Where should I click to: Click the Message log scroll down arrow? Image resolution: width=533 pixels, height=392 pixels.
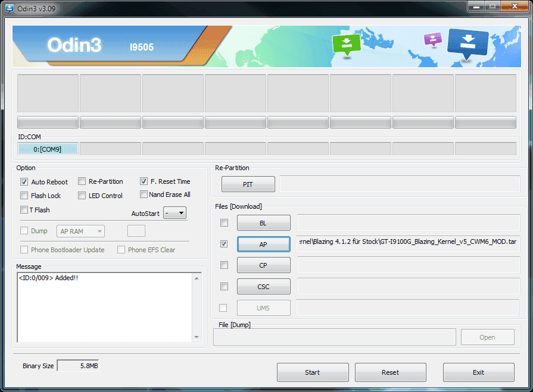[197, 337]
